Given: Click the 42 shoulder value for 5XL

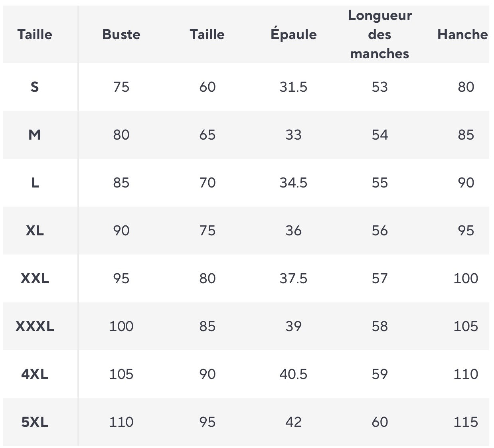Looking at the screenshot, I should click(x=293, y=422).
